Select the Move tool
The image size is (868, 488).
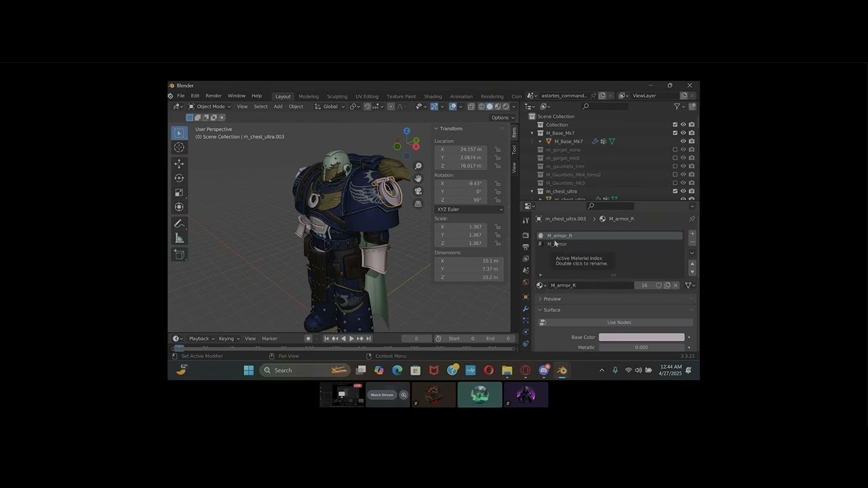(x=179, y=164)
